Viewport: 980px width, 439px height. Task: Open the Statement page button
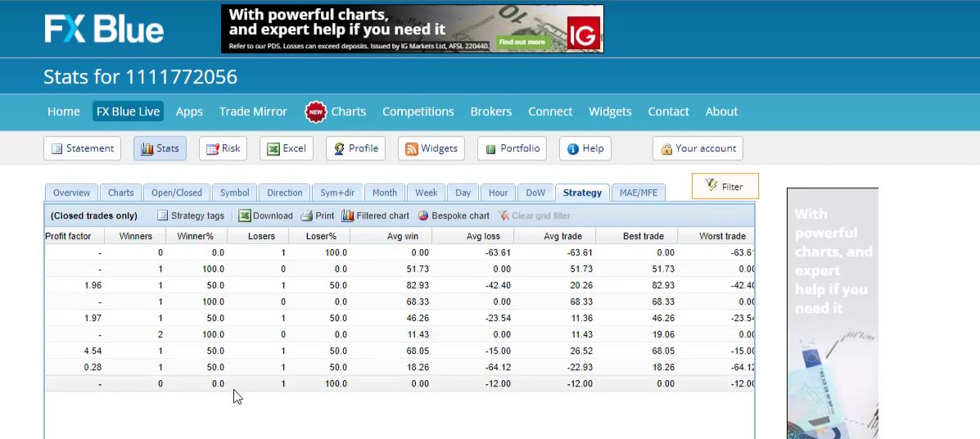[x=82, y=148]
